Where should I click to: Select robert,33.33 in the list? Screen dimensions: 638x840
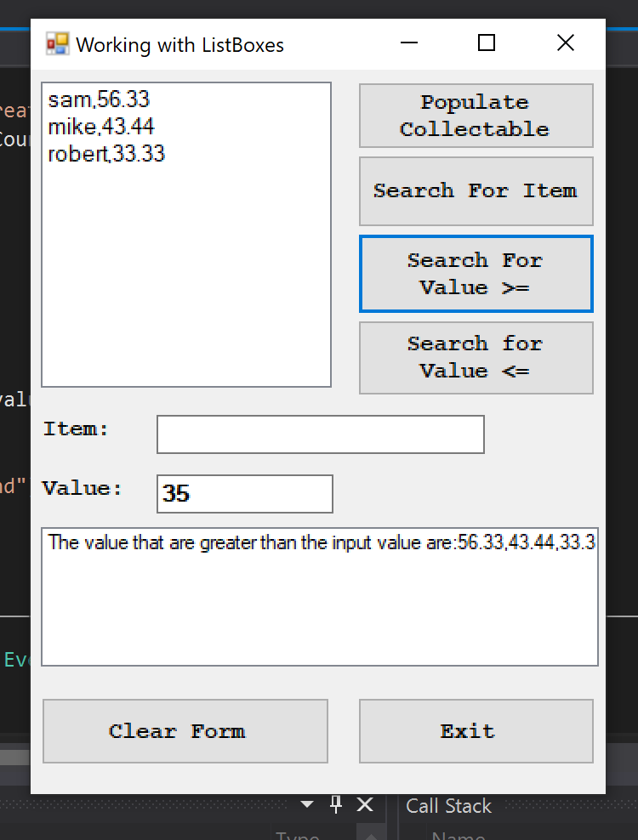(x=105, y=154)
